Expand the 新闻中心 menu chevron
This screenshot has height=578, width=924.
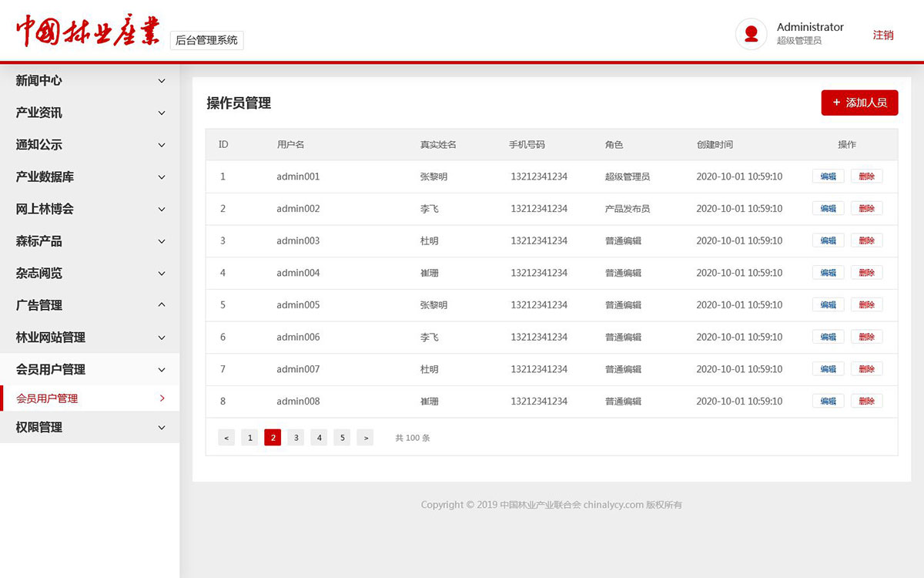click(162, 81)
